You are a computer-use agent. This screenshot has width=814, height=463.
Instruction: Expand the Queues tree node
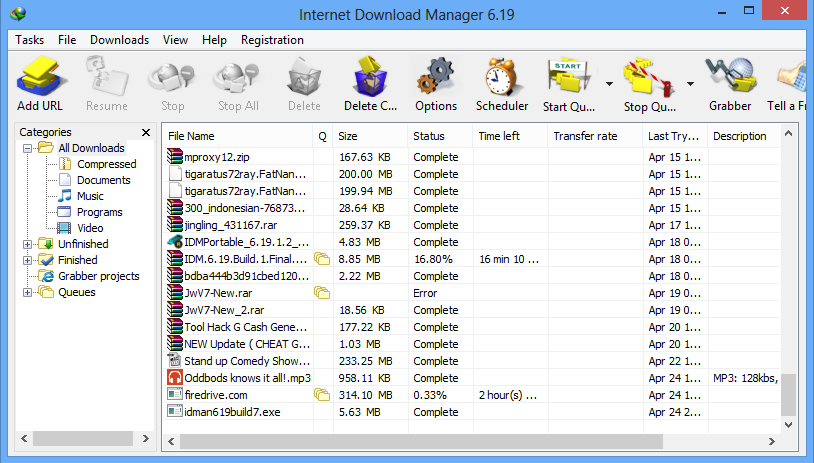point(28,292)
